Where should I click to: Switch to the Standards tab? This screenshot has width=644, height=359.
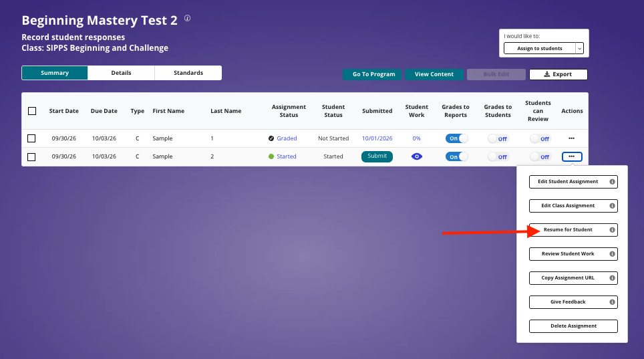(x=188, y=73)
